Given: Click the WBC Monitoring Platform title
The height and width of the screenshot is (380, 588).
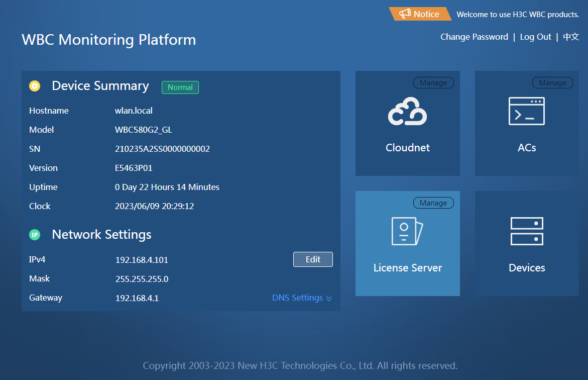Looking at the screenshot, I should [109, 40].
